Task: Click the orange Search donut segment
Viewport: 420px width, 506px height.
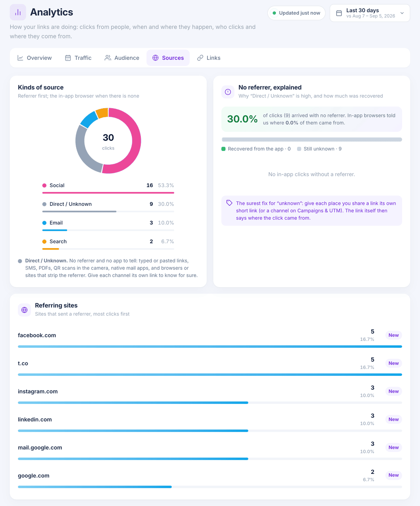Action: point(102,113)
